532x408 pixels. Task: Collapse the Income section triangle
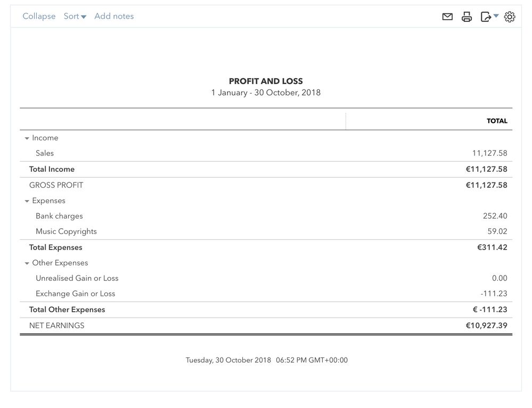coord(27,138)
